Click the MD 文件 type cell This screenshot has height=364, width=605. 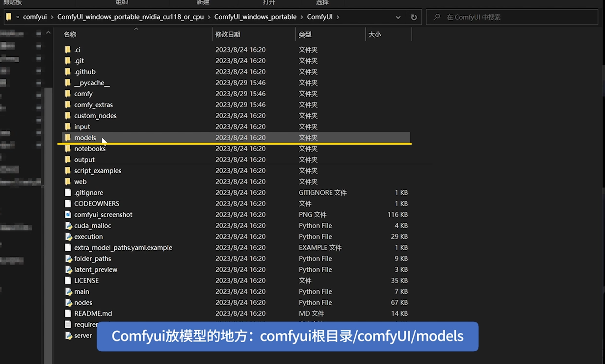pos(312,313)
